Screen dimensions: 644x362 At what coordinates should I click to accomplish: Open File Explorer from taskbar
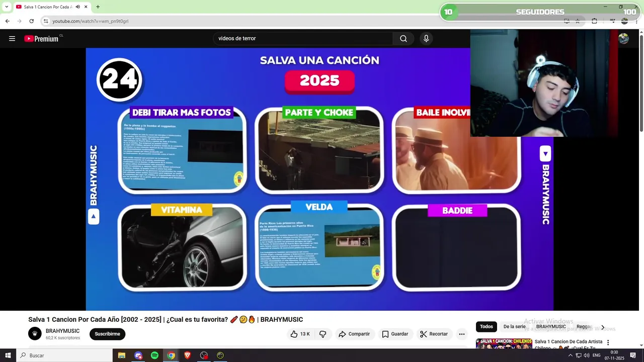pyautogui.click(x=122, y=355)
